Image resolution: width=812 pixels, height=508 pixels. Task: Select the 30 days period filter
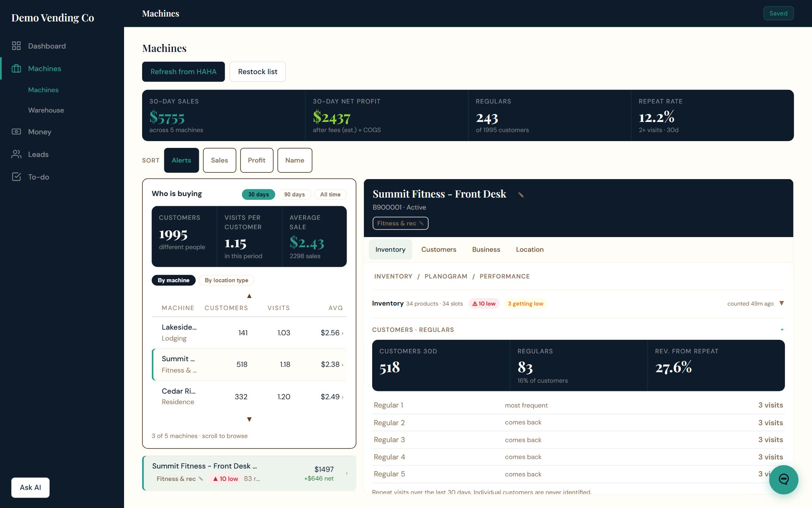click(258, 195)
